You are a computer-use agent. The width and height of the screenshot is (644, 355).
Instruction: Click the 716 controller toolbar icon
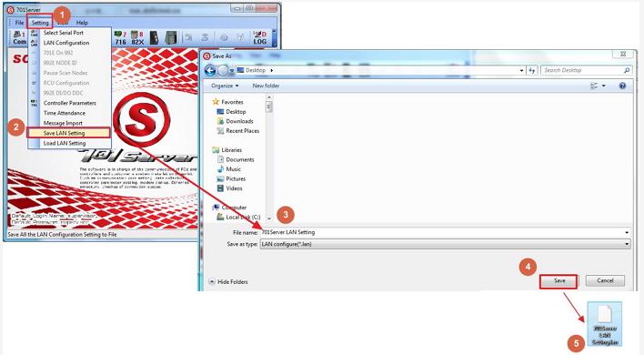[120, 38]
